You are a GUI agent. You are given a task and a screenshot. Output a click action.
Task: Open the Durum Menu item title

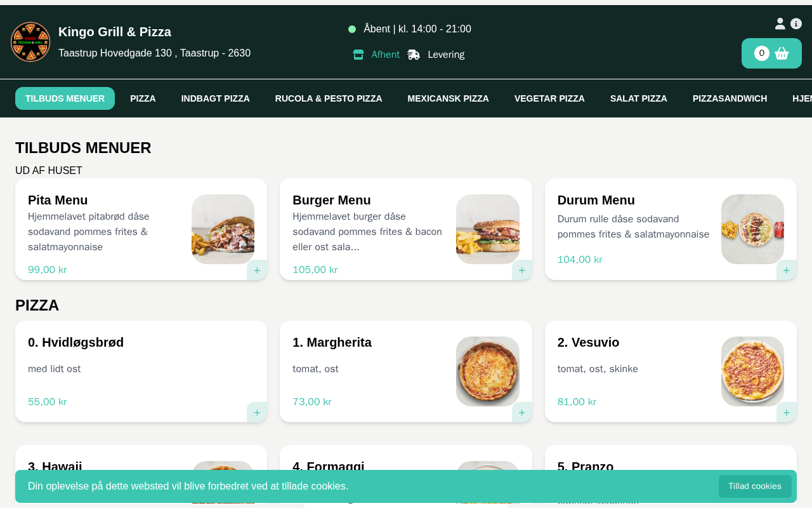[x=596, y=200]
